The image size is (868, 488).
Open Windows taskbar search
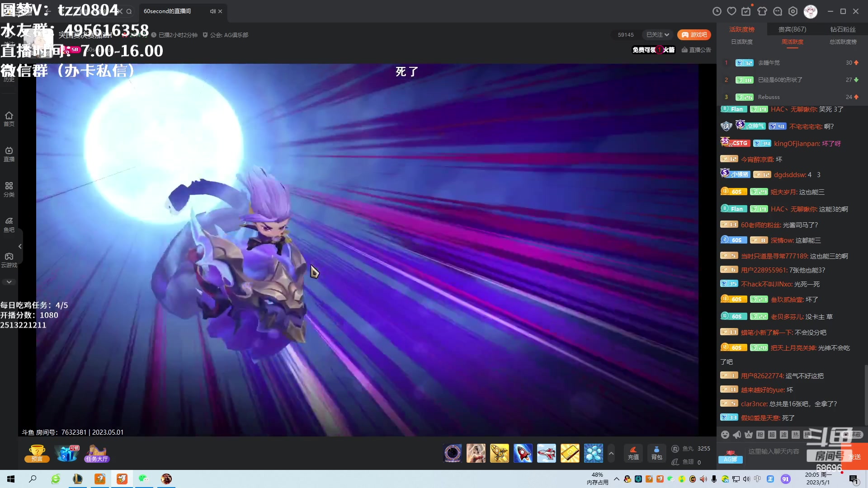point(33,479)
